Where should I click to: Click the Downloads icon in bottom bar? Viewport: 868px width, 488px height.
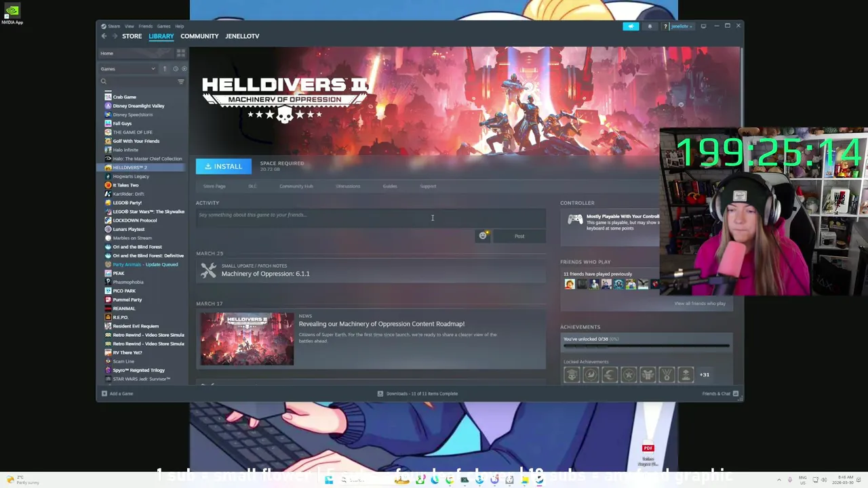pos(380,393)
